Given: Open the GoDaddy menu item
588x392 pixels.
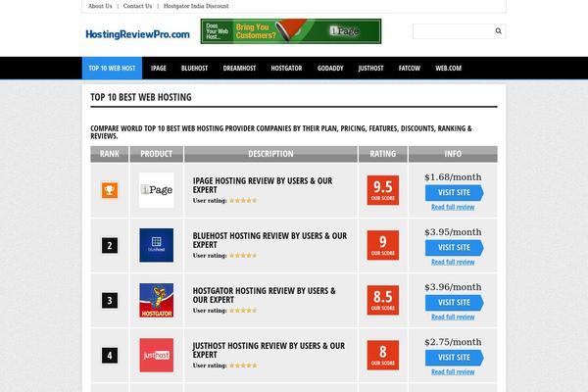Looking at the screenshot, I should [330, 68].
